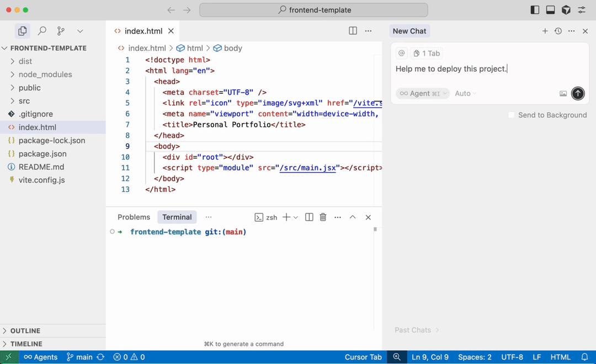Split the editor to the right
This screenshot has height=364, width=596.
point(353,31)
